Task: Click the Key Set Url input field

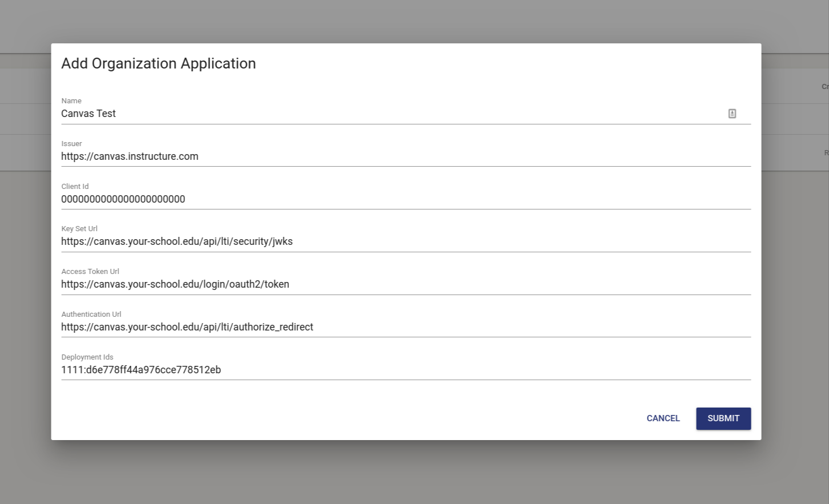Action: 405,241
